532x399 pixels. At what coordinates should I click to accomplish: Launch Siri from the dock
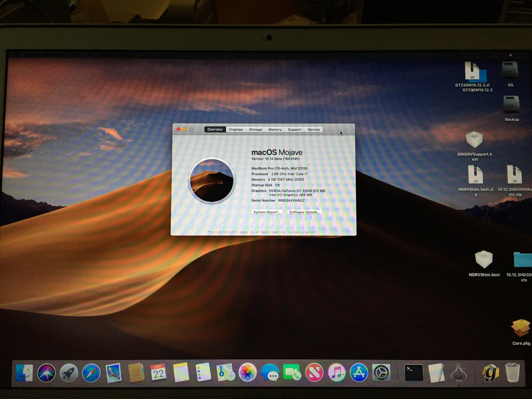tap(46, 373)
